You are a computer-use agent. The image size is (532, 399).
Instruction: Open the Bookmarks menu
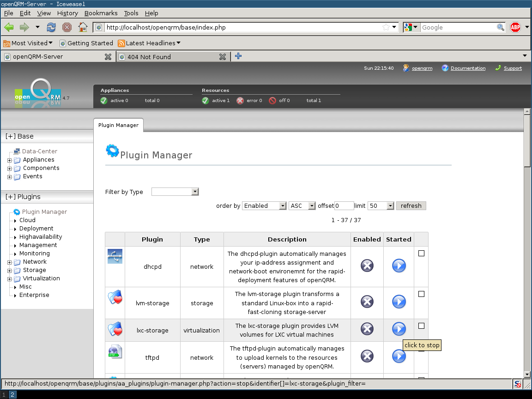[101, 13]
